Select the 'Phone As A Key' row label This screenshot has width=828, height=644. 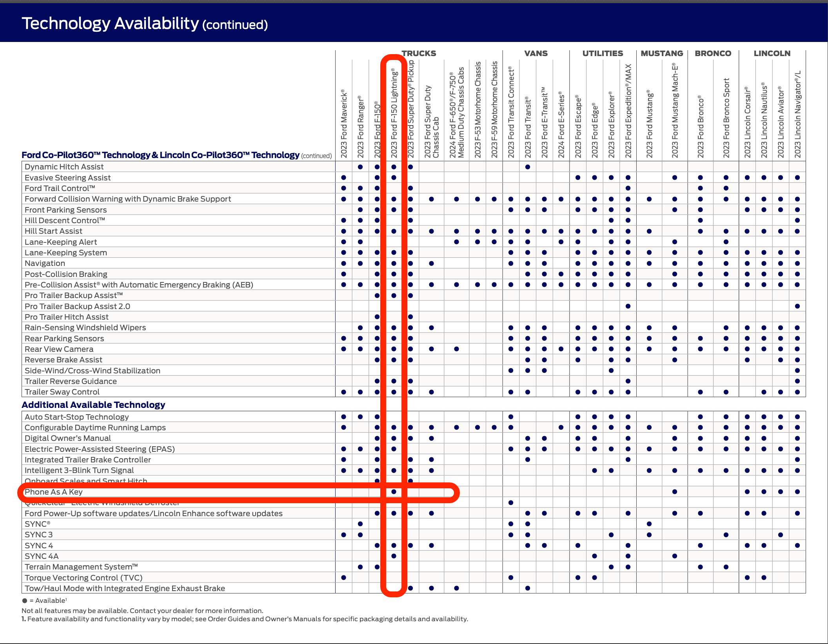(x=54, y=492)
